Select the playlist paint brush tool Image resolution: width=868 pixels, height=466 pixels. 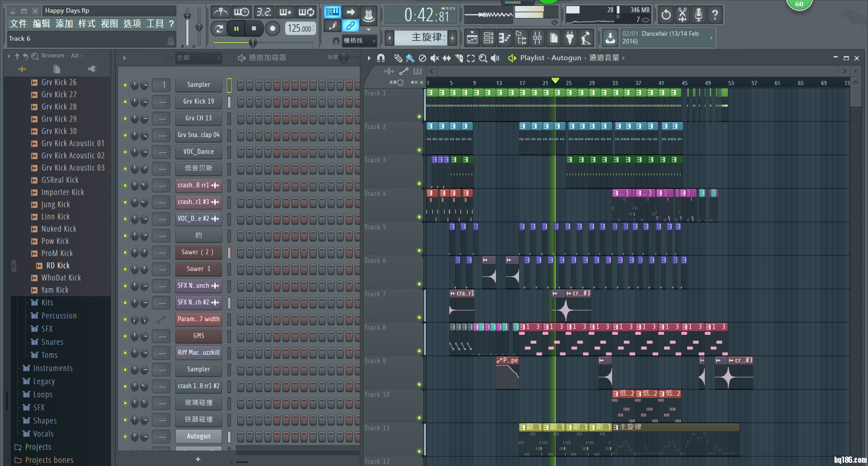(410, 58)
